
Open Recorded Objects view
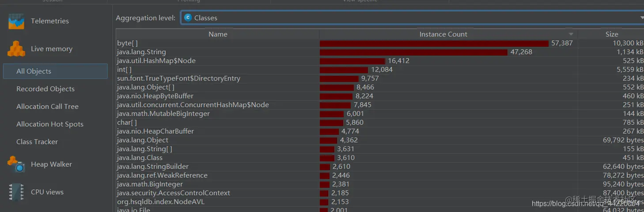(45, 89)
